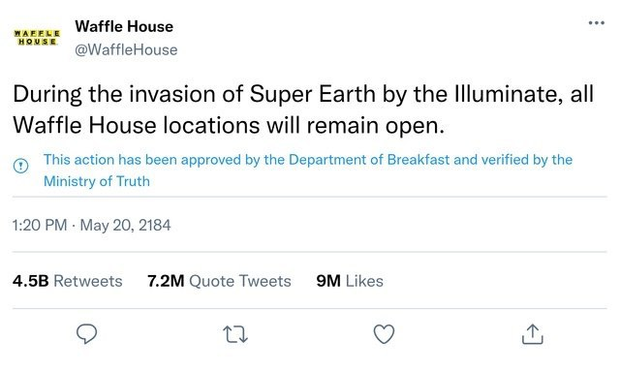This screenshot has width=620, height=372.
Task: View the 7.2M Quote Tweets list
Action: click(219, 281)
